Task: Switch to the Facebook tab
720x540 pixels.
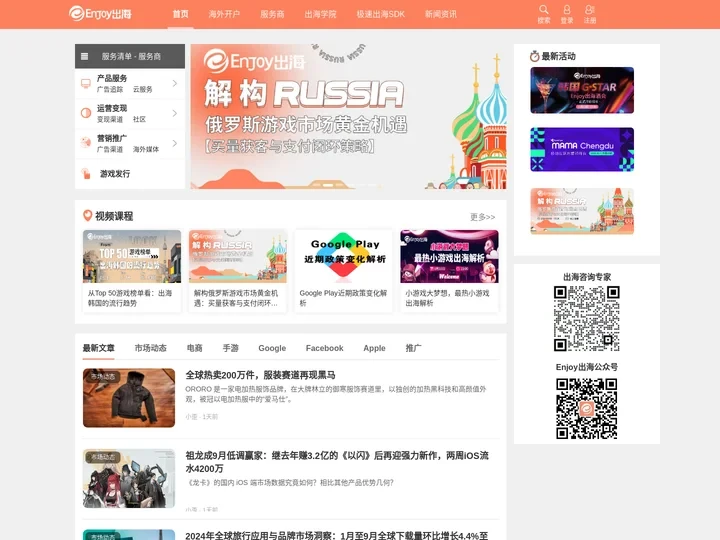Action: click(x=325, y=348)
